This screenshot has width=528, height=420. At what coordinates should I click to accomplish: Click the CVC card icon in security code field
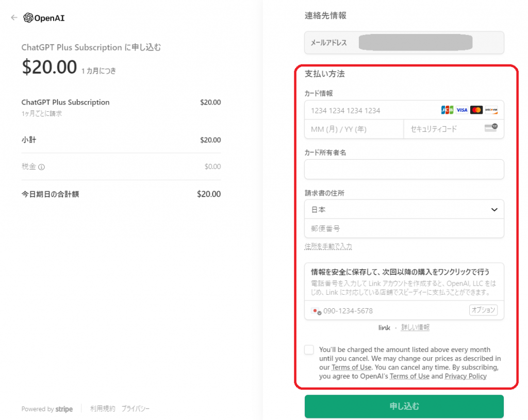click(x=491, y=128)
